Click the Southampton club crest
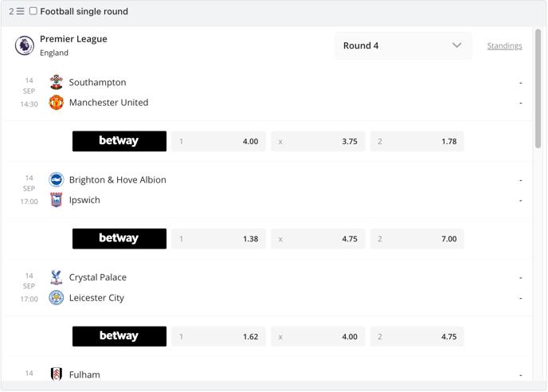The height and width of the screenshot is (392, 548). [x=57, y=82]
